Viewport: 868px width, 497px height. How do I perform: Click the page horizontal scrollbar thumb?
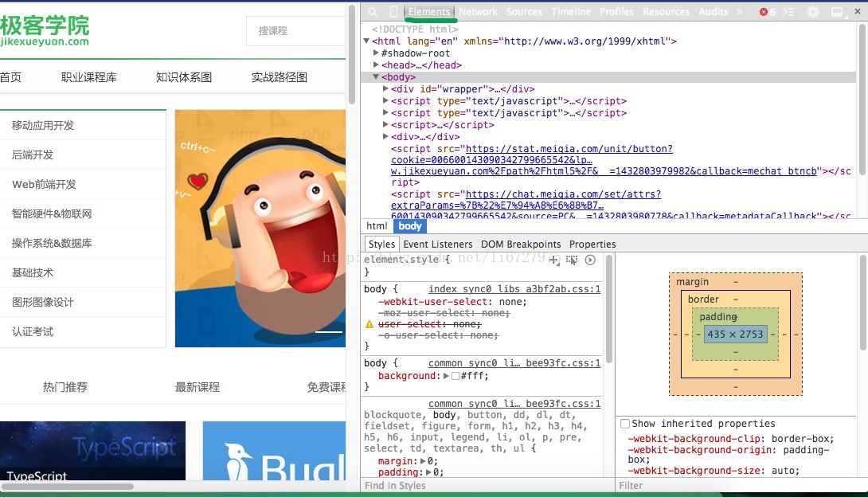point(68,487)
